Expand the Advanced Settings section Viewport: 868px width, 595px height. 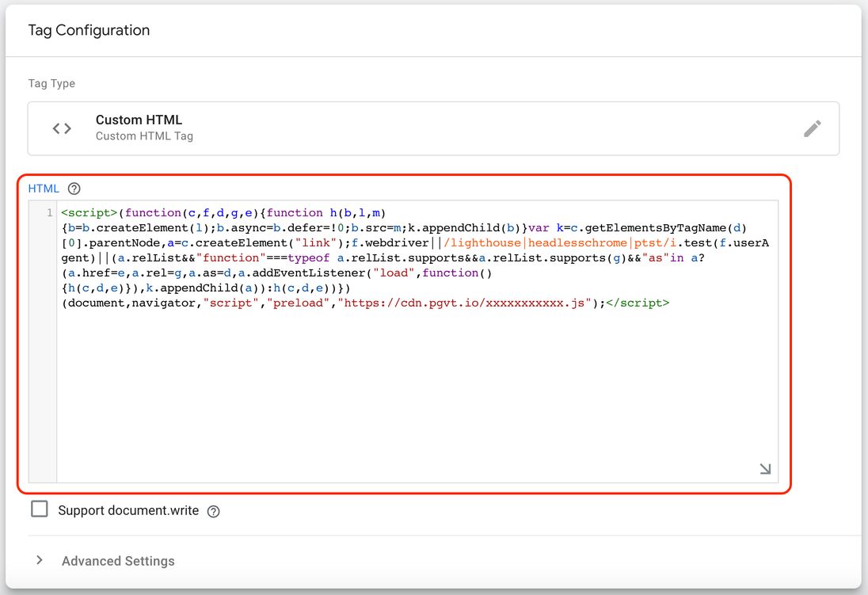click(118, 560)
